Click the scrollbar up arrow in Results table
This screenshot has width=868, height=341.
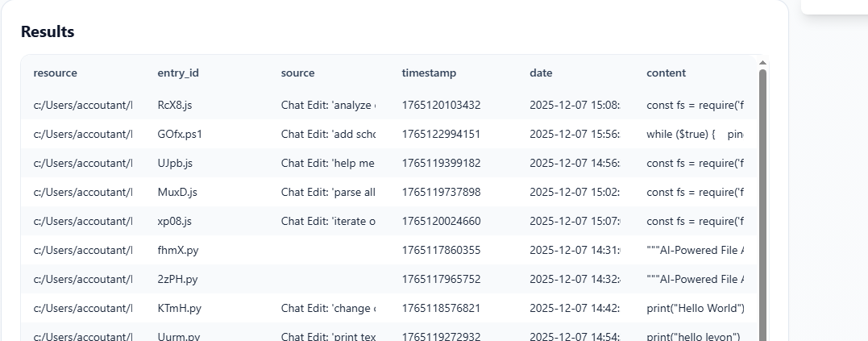(x=762, y=62)
